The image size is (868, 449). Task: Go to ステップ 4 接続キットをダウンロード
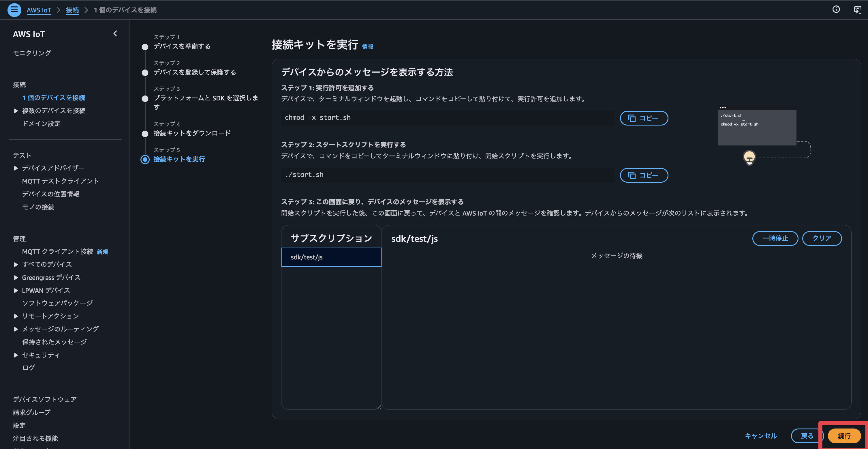coord(192,133)
